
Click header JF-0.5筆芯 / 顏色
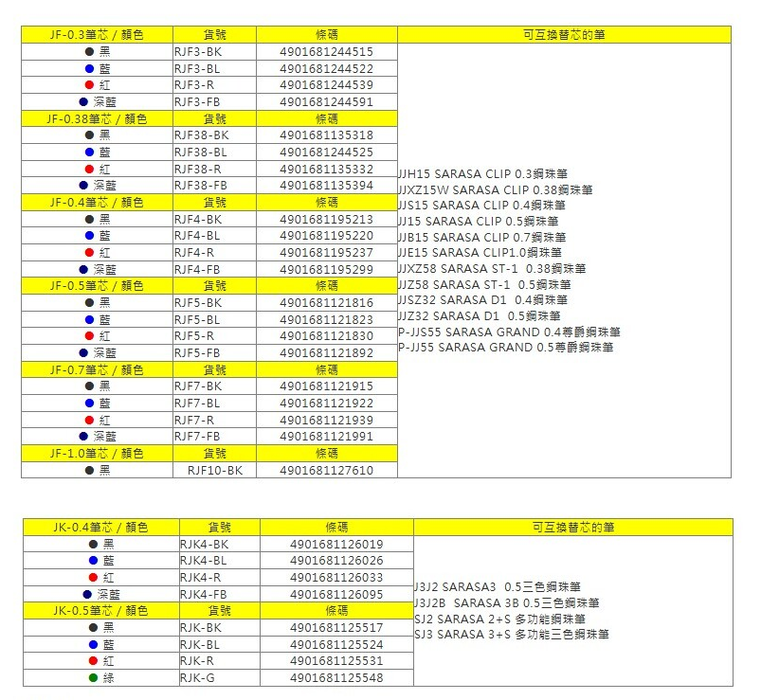97,286
